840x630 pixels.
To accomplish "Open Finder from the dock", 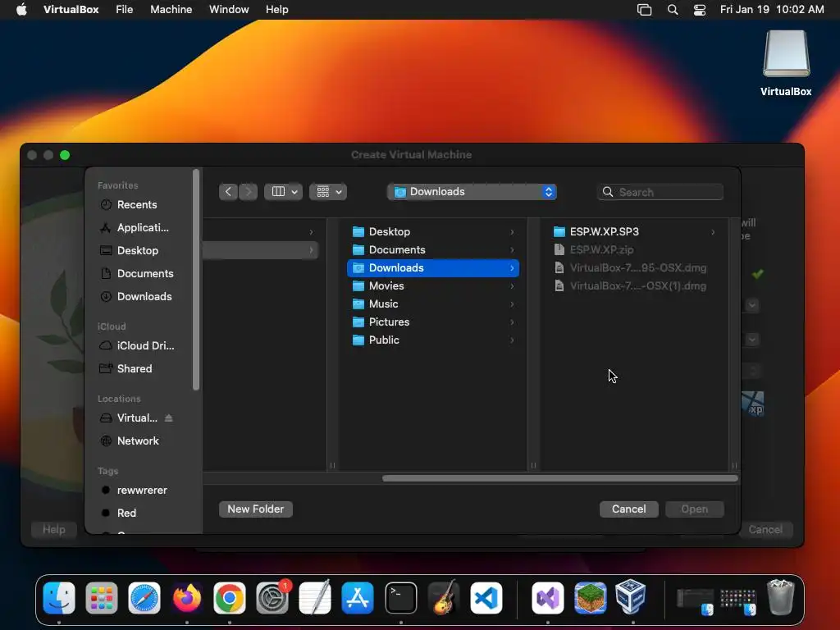I will 59,598.
